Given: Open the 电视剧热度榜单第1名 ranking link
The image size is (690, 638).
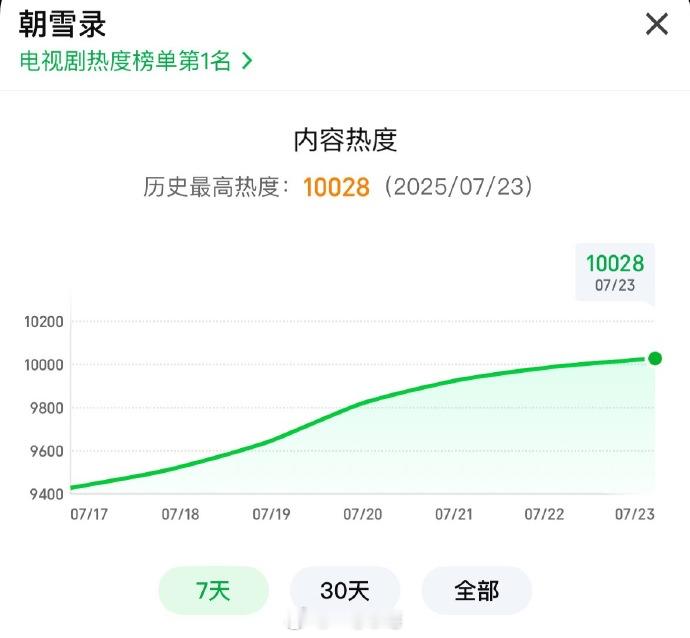Looking at the screenshot, I should tap(136, 61).
